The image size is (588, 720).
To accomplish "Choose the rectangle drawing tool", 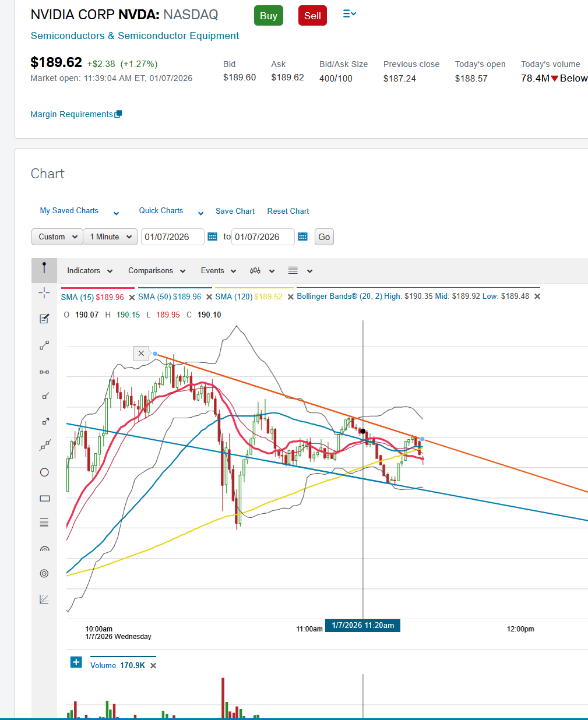I will [44, 499].
